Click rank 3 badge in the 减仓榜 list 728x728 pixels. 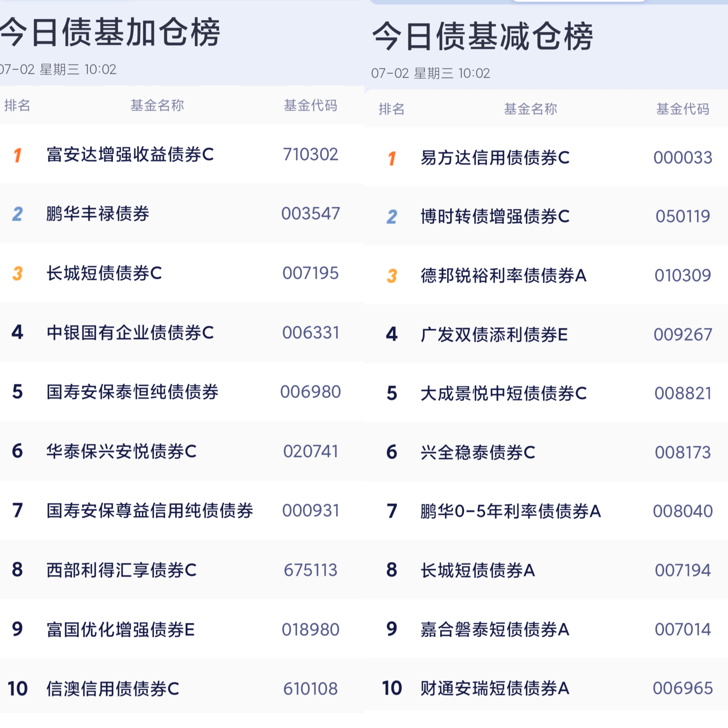click(x=392, y=276)
